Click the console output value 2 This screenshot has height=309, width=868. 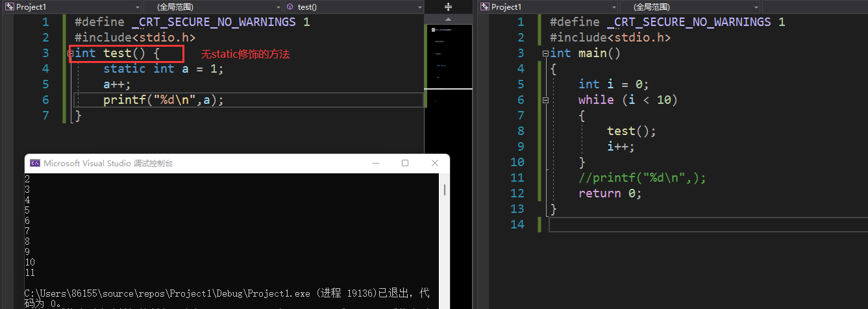pyautogui.click(x=27, y=179)
